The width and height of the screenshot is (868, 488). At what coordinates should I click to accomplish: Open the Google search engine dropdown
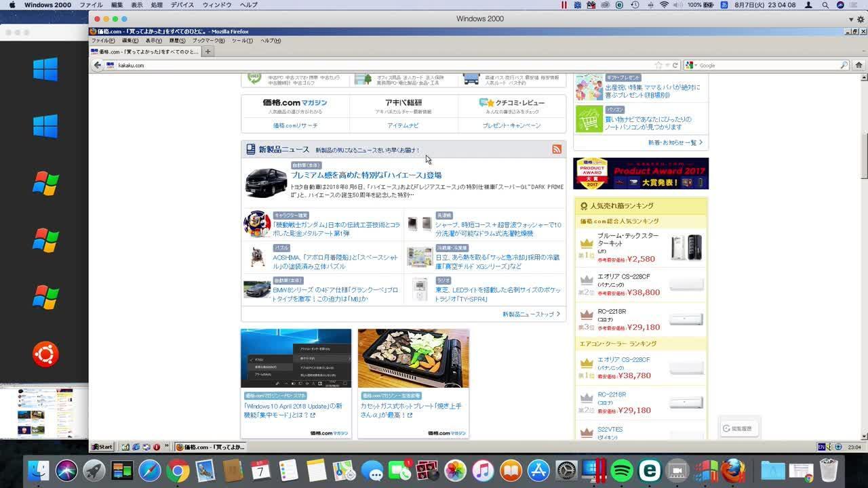coord(691,65)
